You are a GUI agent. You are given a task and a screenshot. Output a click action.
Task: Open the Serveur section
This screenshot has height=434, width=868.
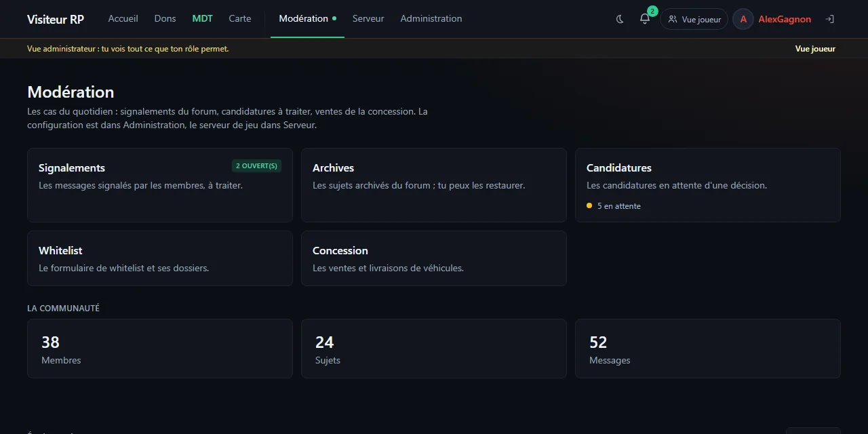tap(368, 19)
